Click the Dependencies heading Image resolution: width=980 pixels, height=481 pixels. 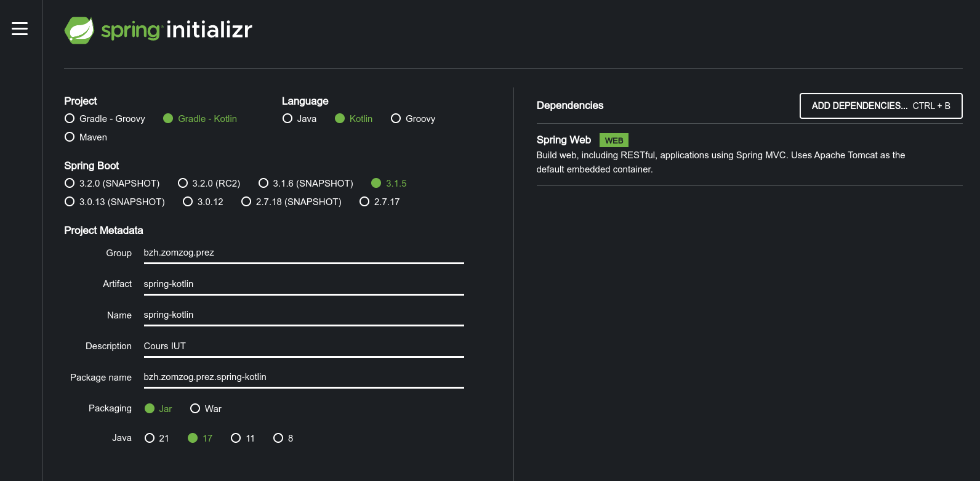569,105
